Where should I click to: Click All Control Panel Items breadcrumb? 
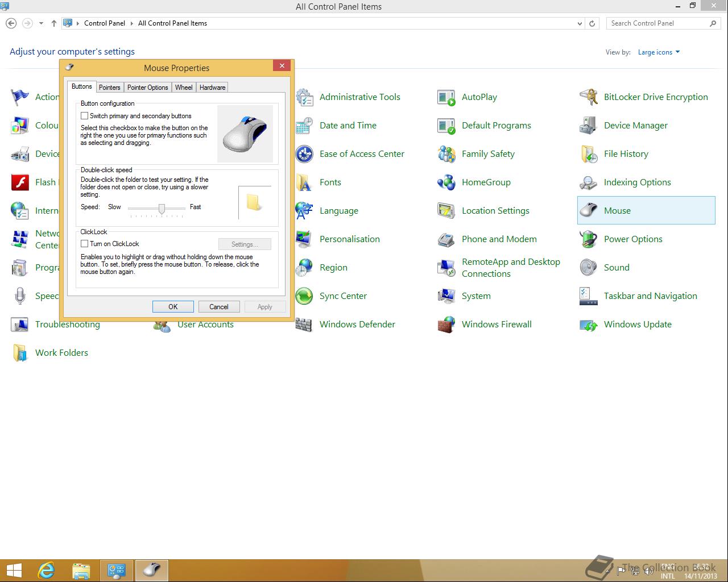[x=172, y=23]
